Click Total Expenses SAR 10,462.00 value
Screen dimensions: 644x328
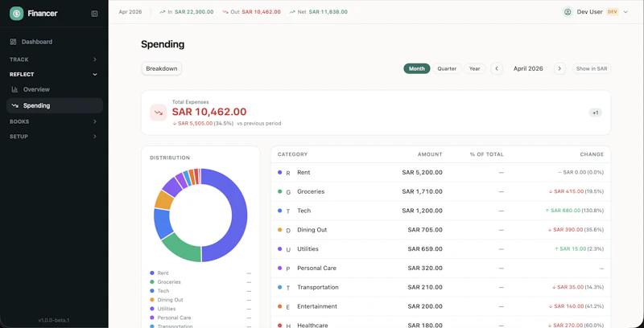click(x=209, y=112)
